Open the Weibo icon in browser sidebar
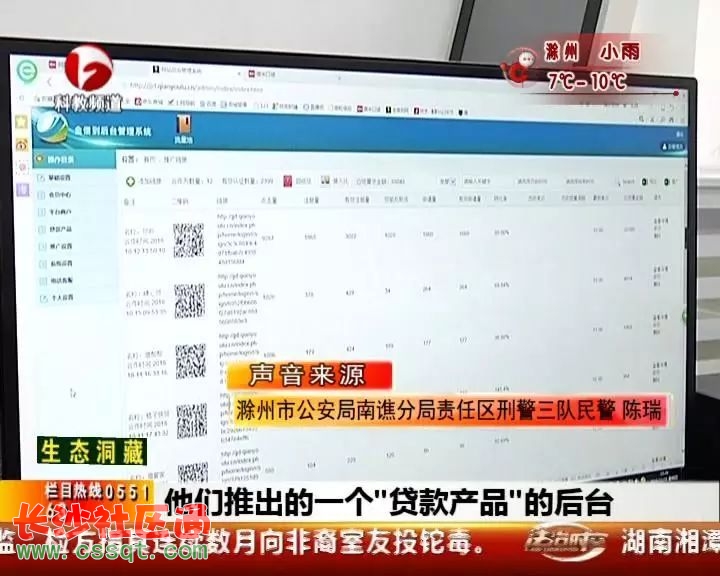The image size is (720, 576). pos(22,145)
